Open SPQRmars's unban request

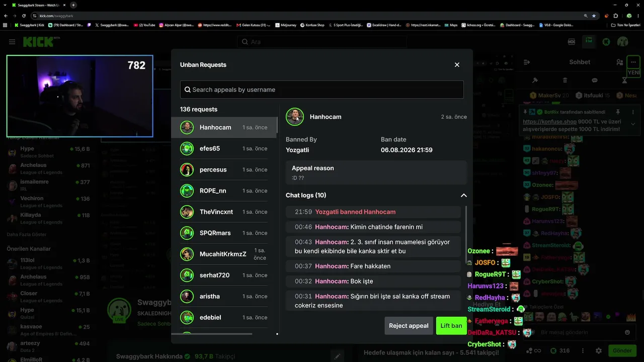(224, 233)
